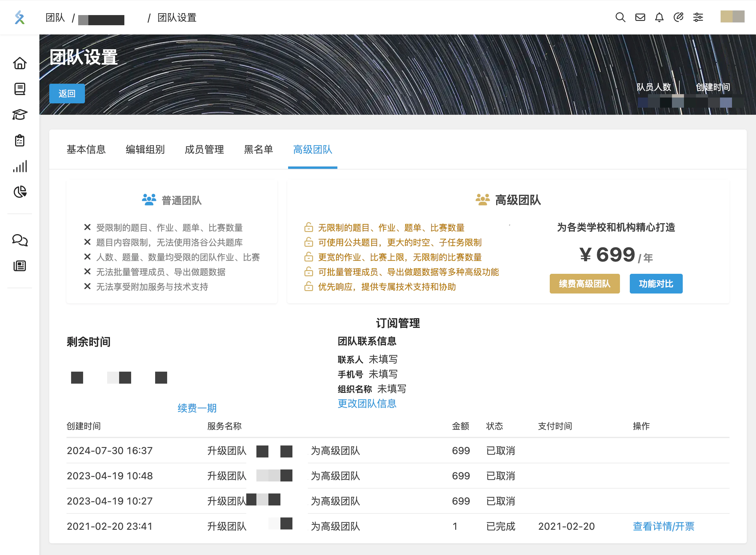Open the sliders settings icon

click(x=698, y=17)
